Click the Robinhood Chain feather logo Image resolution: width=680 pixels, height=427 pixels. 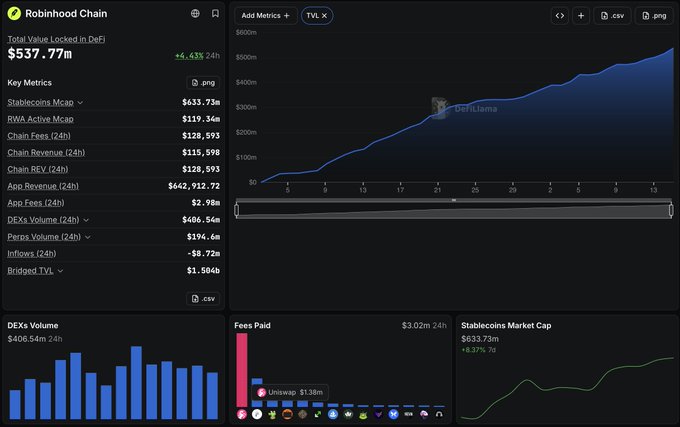(x=14, y=13)
